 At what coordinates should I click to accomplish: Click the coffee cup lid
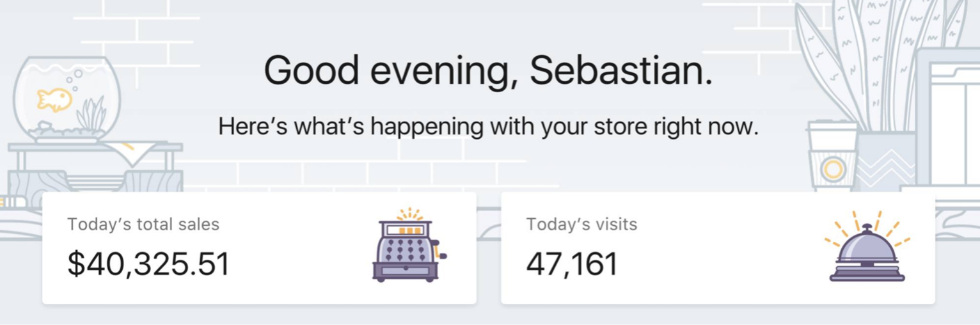(832, 125)
